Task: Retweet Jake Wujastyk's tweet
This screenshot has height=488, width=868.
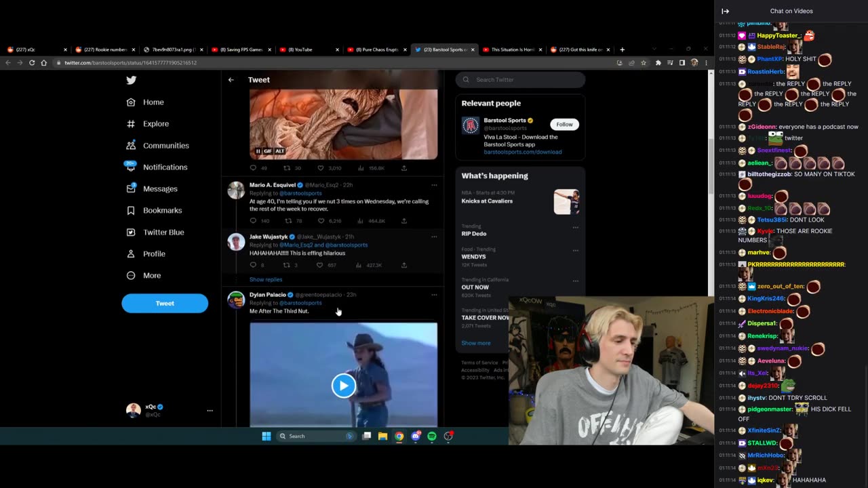Action: point(286,265)
